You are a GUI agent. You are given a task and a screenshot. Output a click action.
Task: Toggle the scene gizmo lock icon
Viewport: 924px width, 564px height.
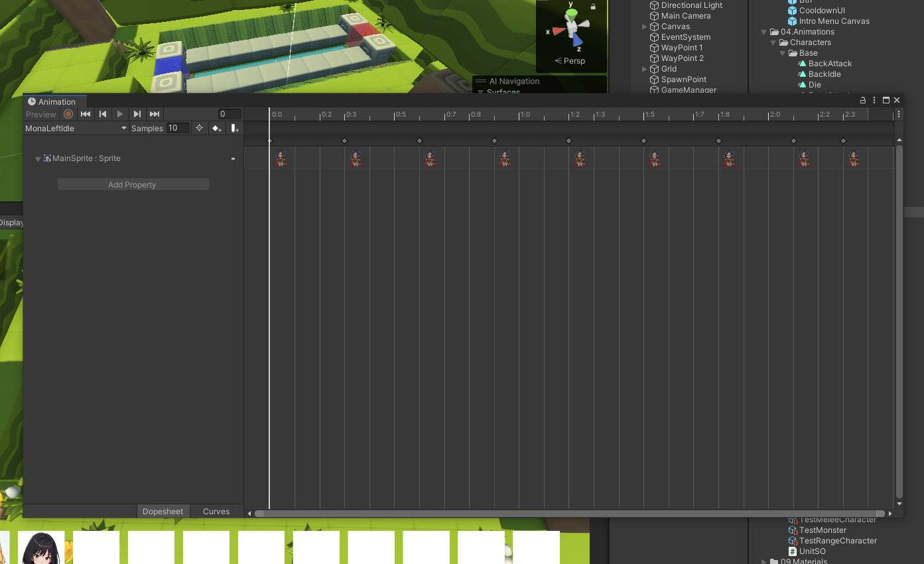click(593, 7)
